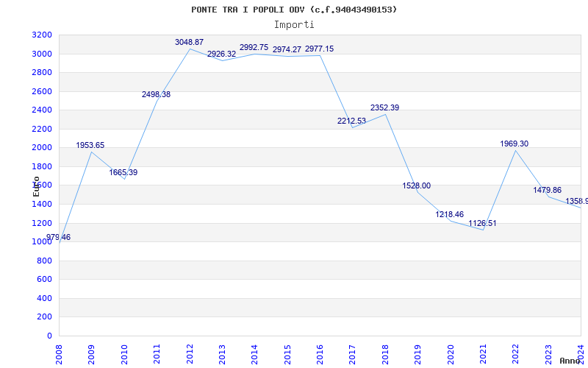This screenshot has height=368, width=588.
Task: Click the 1800 y-axis tick label
Action: point(42,167)
